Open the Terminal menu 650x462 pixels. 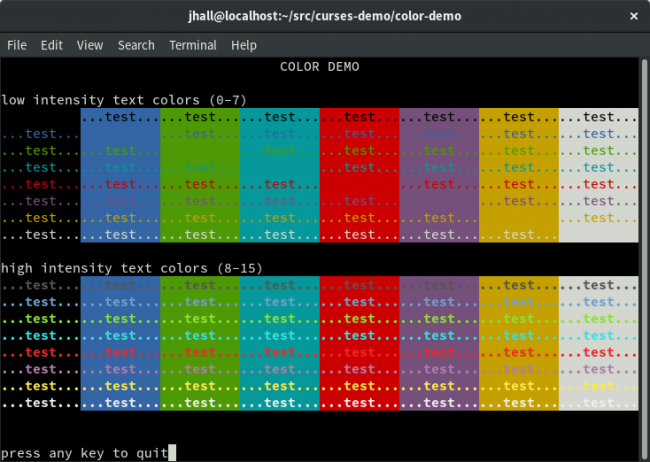(x=193, y=45)
